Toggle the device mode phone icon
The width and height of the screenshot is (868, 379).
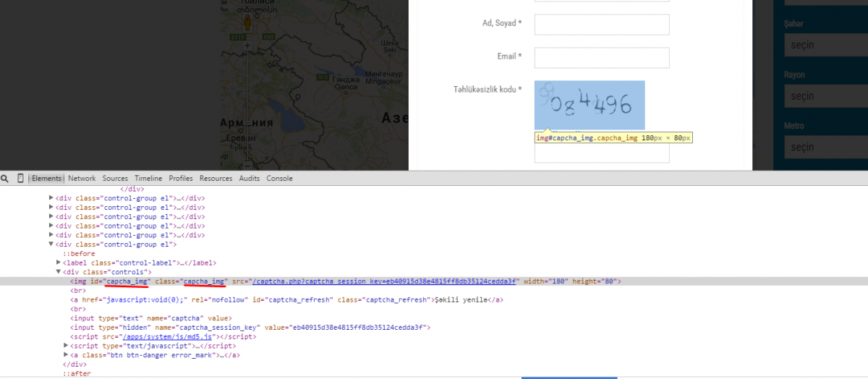[20, 179]
